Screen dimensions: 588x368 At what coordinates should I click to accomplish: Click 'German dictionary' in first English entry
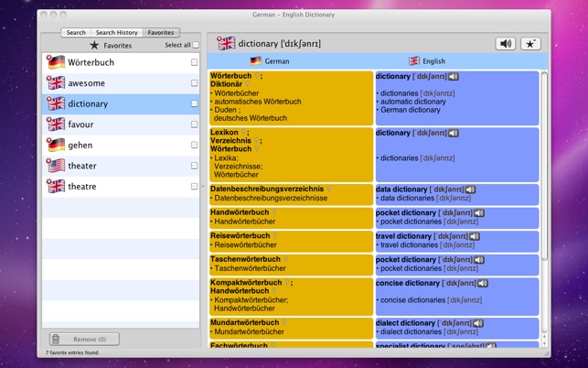pyautogui.click(x=411, y=110)
